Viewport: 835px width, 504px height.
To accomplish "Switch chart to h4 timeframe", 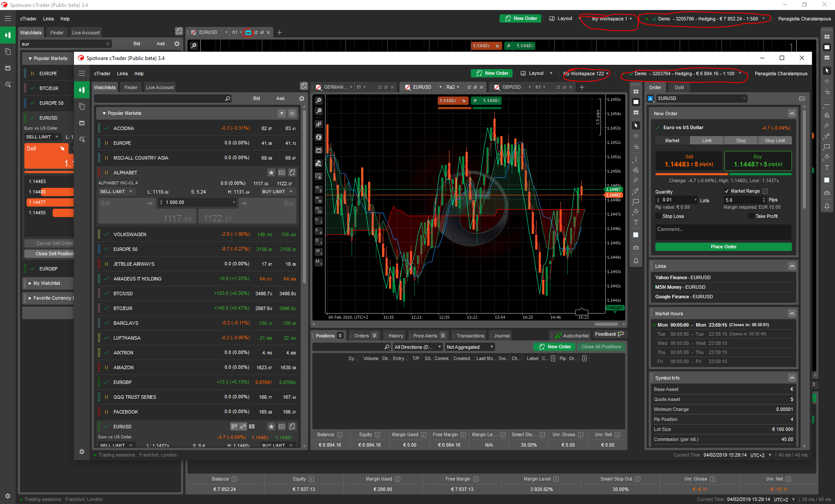I will pyautogui.click(x=319, y=231).
